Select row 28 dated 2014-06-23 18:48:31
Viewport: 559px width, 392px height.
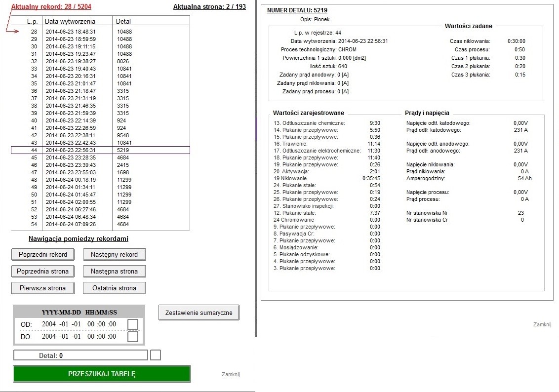pos(101,32)
